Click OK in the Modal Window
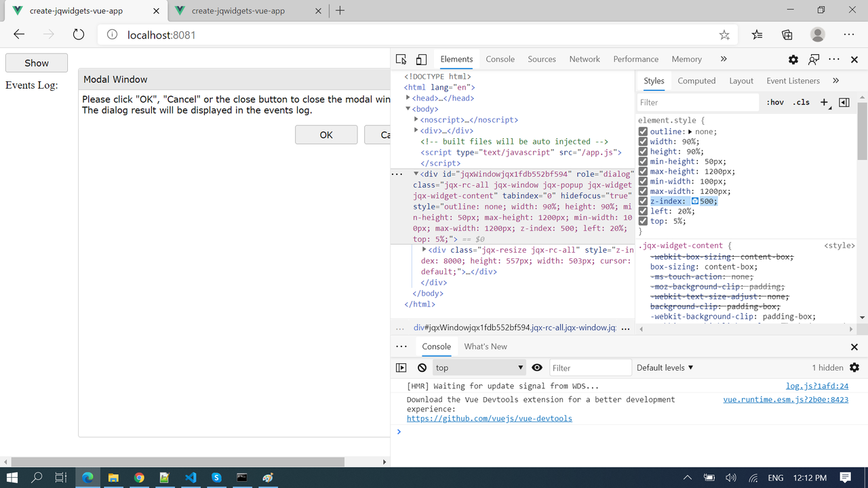Image resolution: width=868 pixels, height=488 pixels. [x=326, y=135]
